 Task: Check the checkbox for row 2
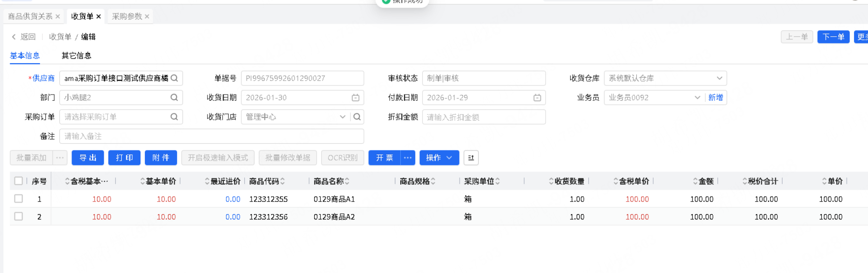tap(18, 217)
